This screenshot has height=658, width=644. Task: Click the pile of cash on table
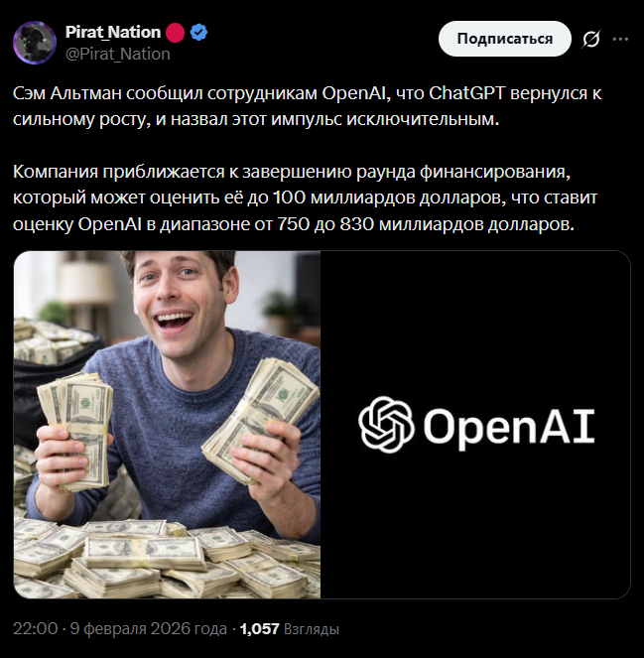click(167, 558)
